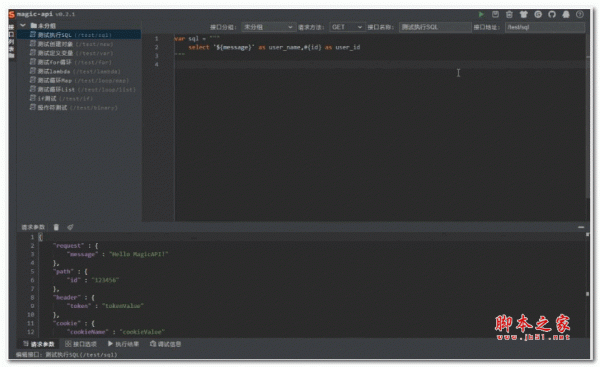Open 测试lambda (/test/lambda) entry
The width and height of the screenshot is (600, 367).
(x=79, y=71)
